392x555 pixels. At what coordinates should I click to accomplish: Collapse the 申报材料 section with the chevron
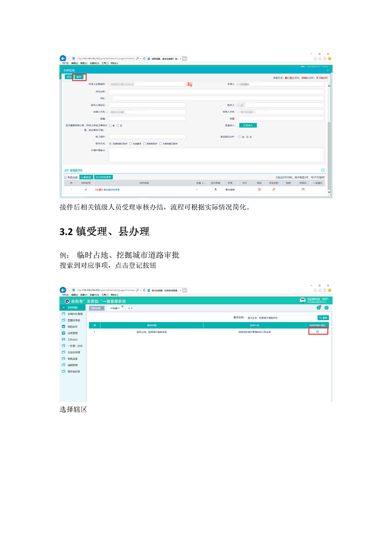tap(323, 170)
